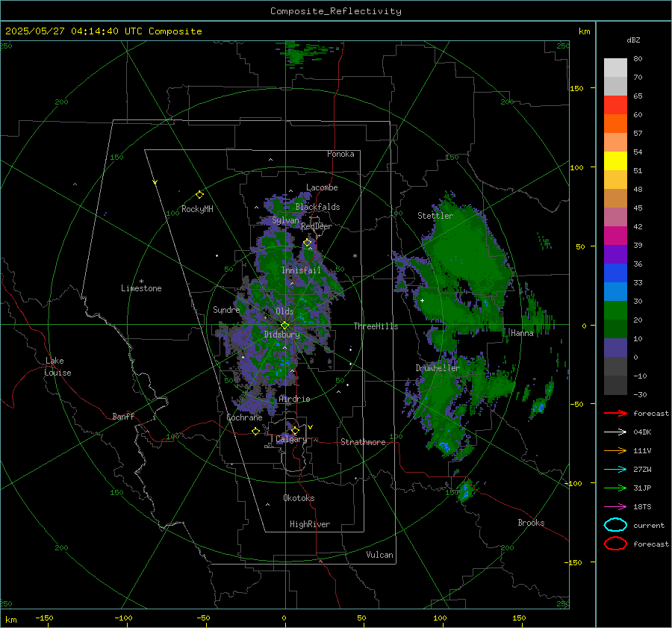This screenshot has width=672, height=628.
Task: Select the 36 dBZ purple color swatch
Action: (x=615, y=254)
